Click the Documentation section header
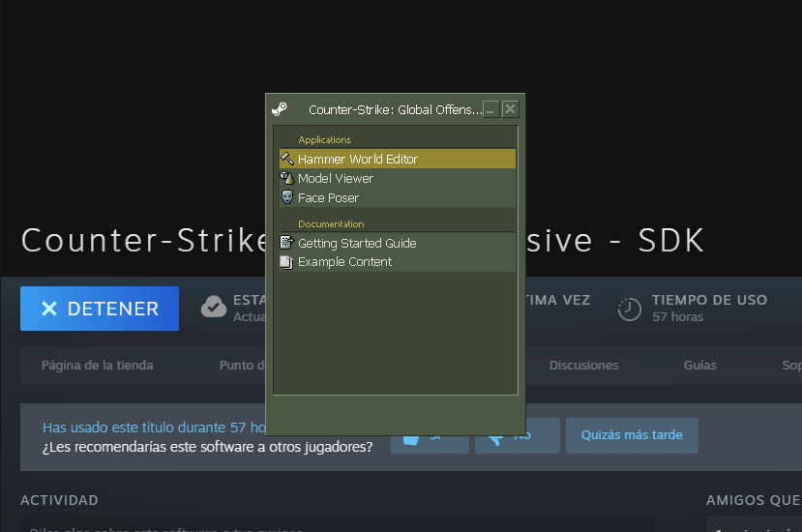 (331, 224)
